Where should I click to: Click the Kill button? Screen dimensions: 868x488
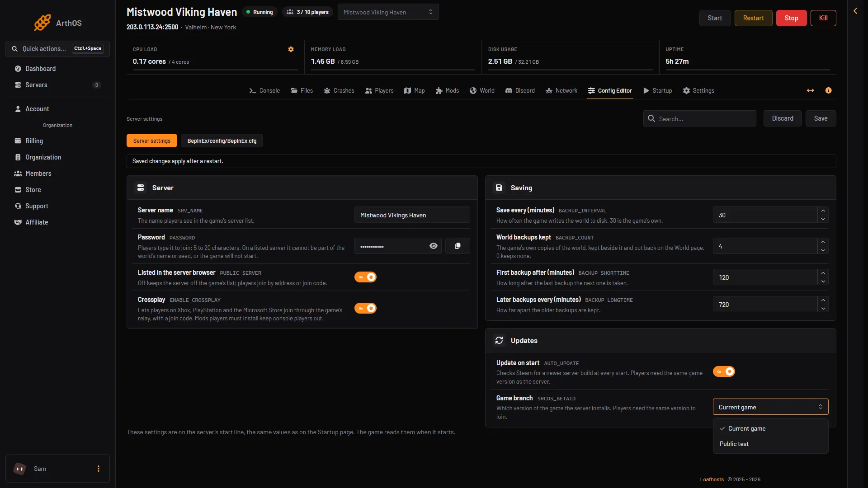[823, 18]
